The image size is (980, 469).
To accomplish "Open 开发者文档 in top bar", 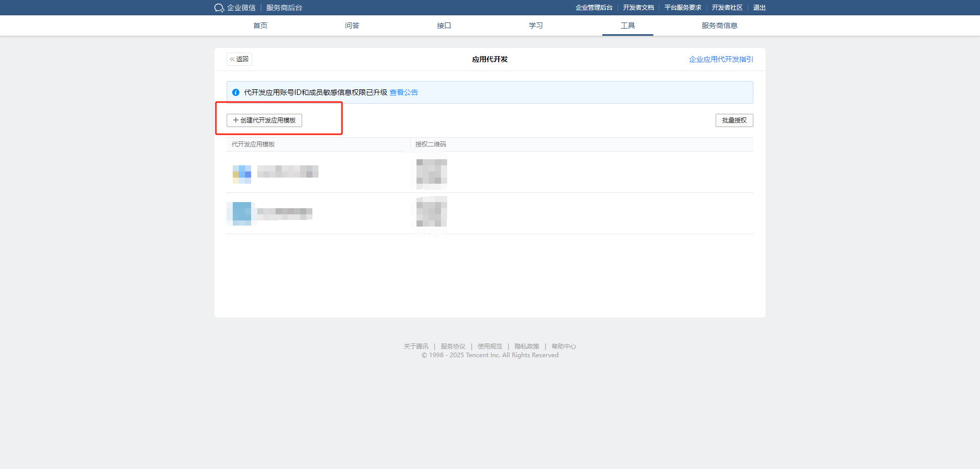I will (x=638, y=8).
